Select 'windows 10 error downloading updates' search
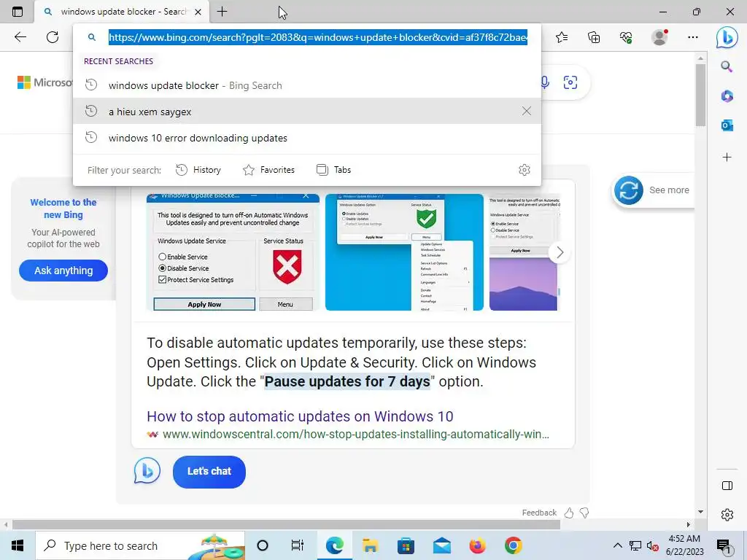 pyautogui.click(x=307, y=138)
